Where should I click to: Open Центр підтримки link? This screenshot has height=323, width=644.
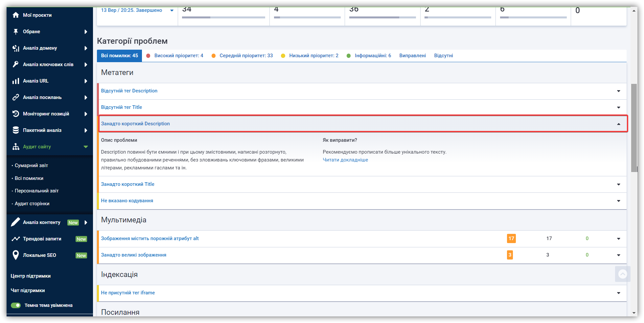click(x=31, y=276)
